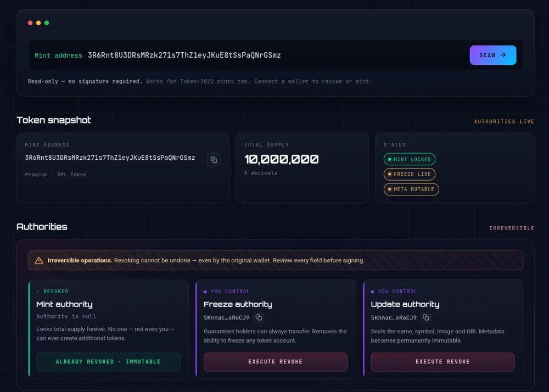This screenshot has width=549, height=392.
Task: Click the TOTAL SUPPLY label
Action: pos(266,145)
